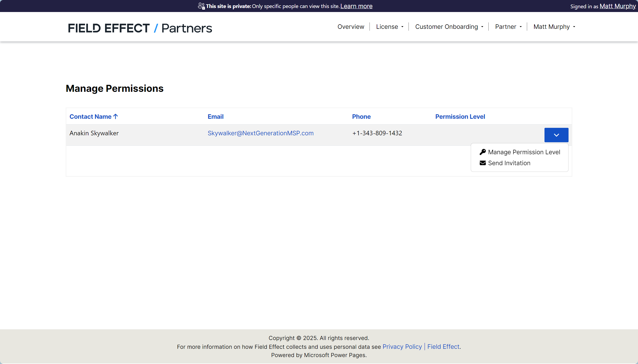Sort by Permission Level column
Viewport: 638px width, 364px height.
(x=460, y=117)
